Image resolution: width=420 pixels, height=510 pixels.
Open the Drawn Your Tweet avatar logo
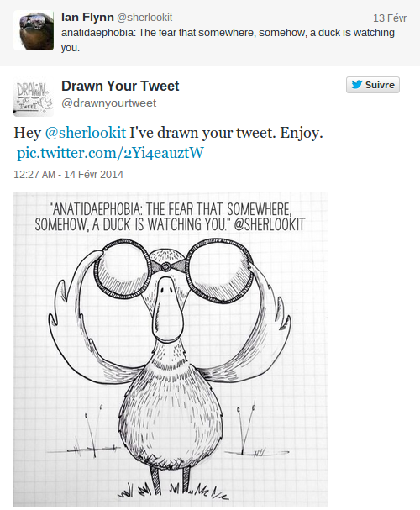(x=34, y=97)
